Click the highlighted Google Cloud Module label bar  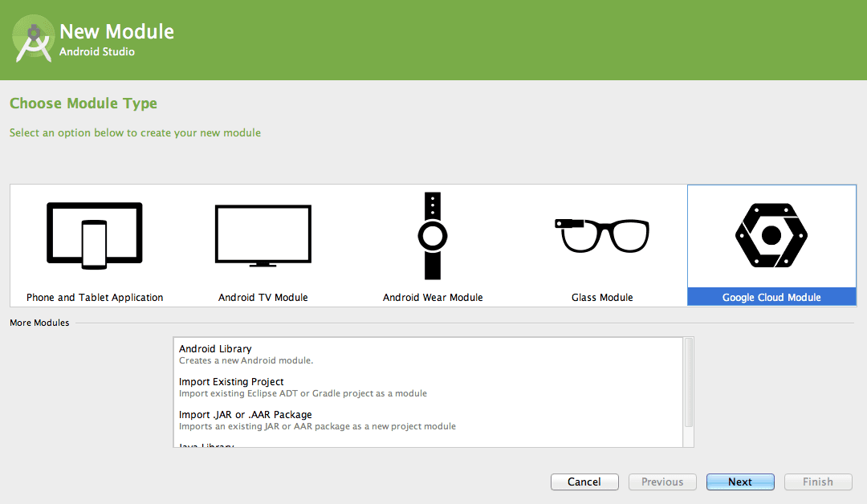click(x=771, y=297)
